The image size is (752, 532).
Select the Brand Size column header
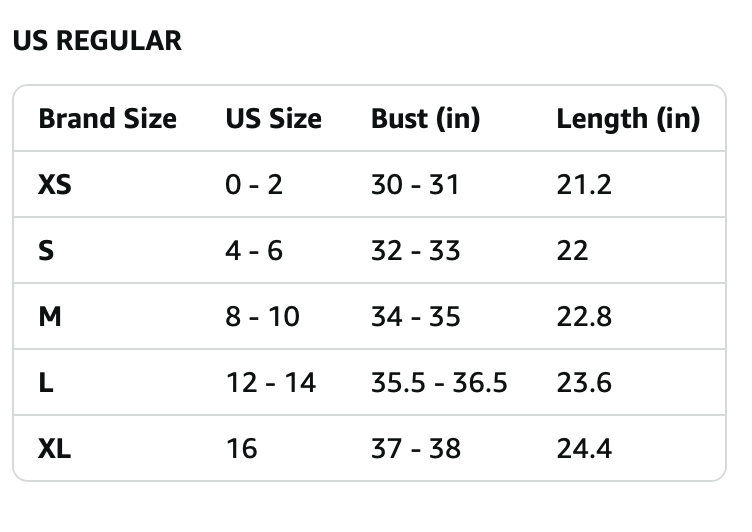point(107,119)
